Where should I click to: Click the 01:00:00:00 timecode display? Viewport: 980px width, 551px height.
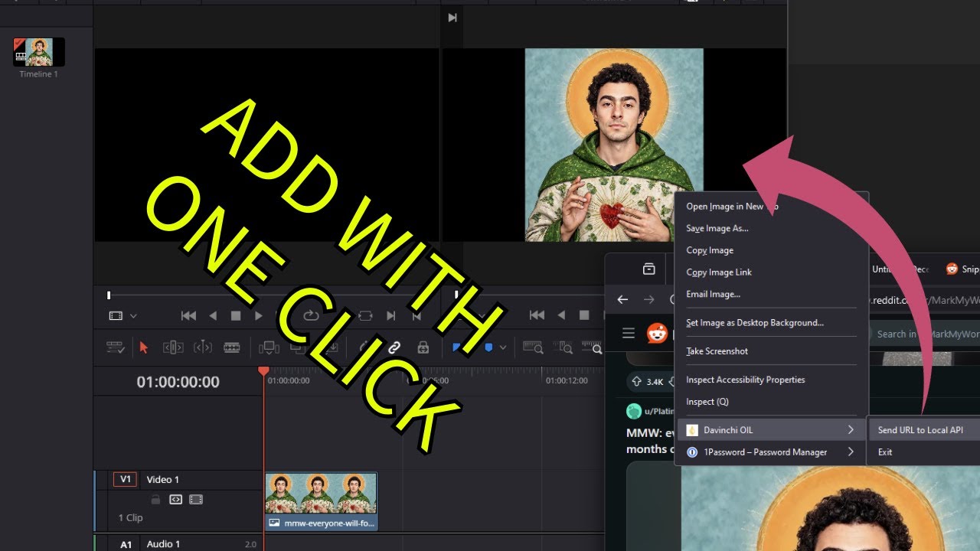(178, 382)
